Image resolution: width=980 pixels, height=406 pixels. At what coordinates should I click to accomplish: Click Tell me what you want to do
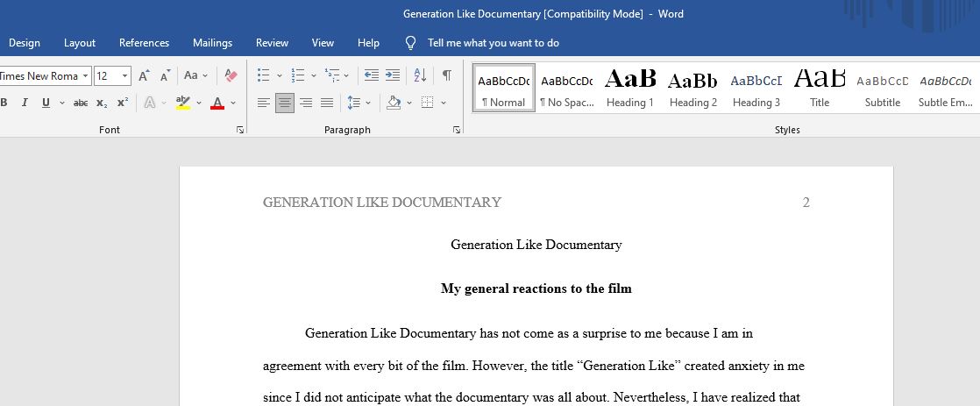tap(494, 43)
